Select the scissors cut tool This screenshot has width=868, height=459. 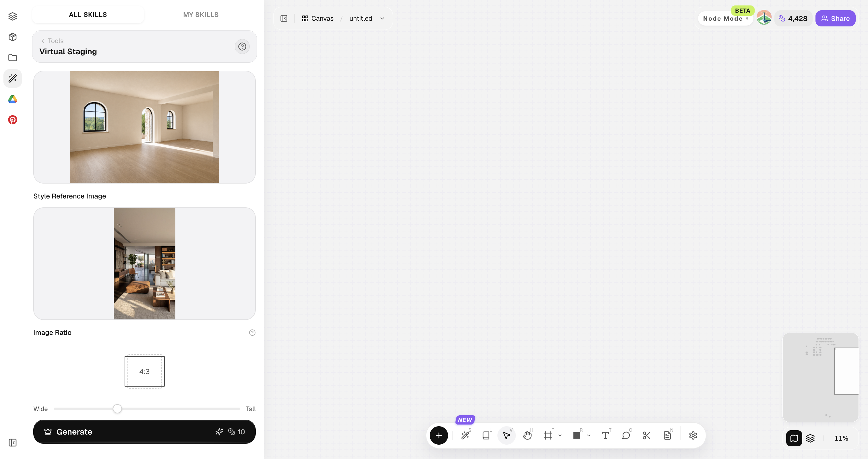646,435
